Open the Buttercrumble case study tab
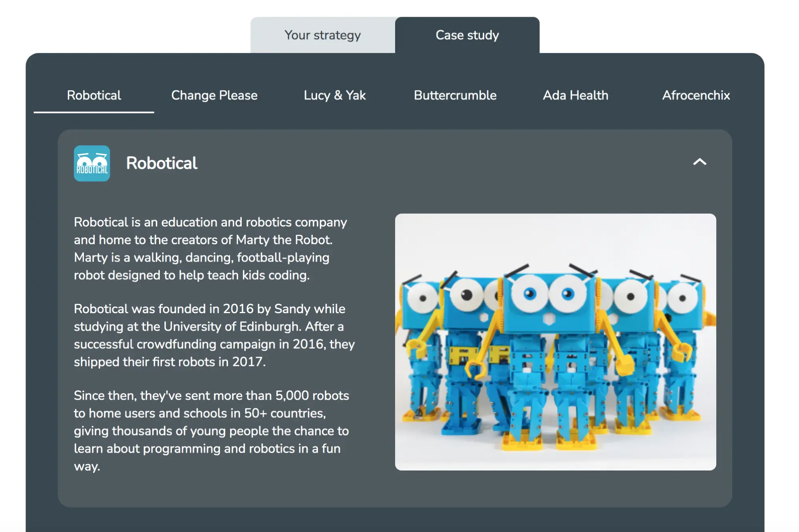Image resolution: width=799 pixels, height=532 pixels. click(x=455, y=95)
